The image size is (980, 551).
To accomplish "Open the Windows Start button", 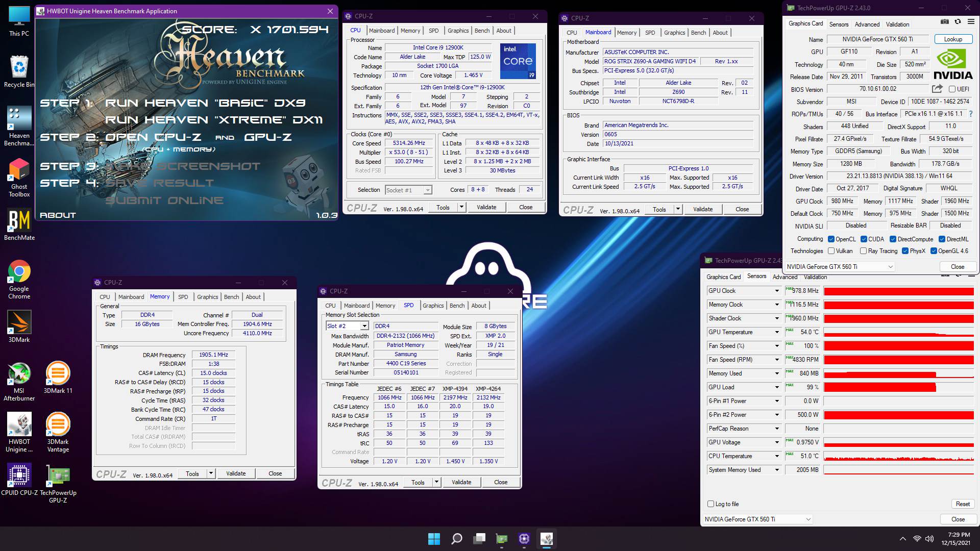I will tap(434, 539).
